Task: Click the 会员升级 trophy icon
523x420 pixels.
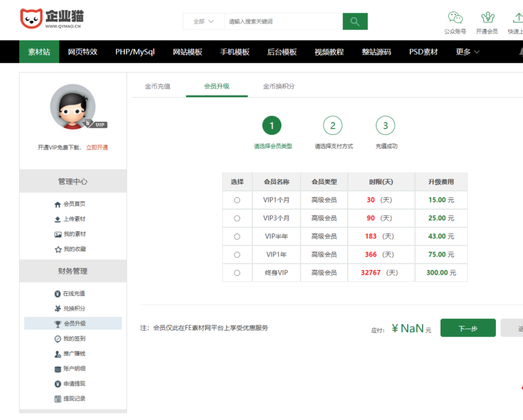Action: coord(58,323)
